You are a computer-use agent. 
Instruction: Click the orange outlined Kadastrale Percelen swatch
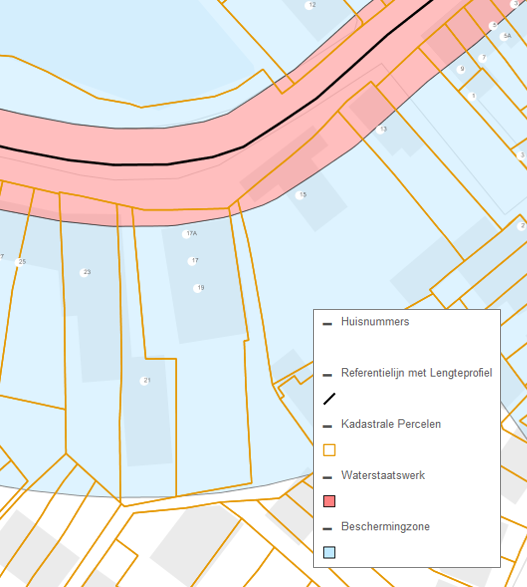point(329,450)
